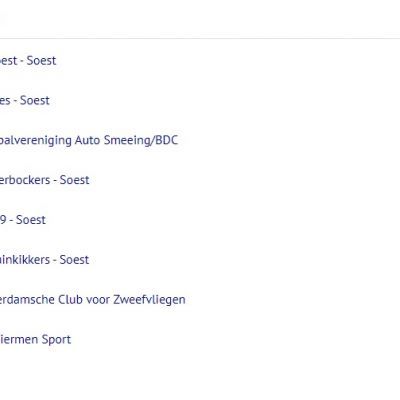Open Club voor Zweefvliegen link
This screenshot has height=400, width=400.
pyautogui.click(x=93, y=300)
